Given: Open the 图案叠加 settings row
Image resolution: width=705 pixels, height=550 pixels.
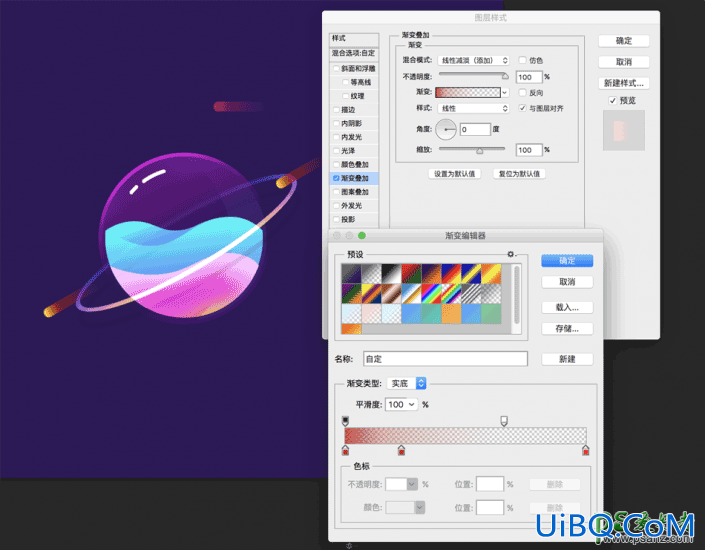Looking at the screenshot, I should 354,192.
